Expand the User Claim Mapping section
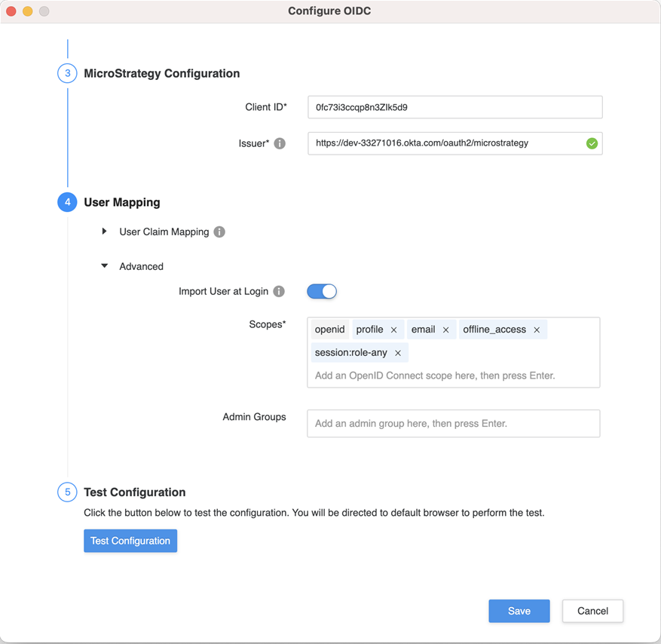 (x=105, y=232)
